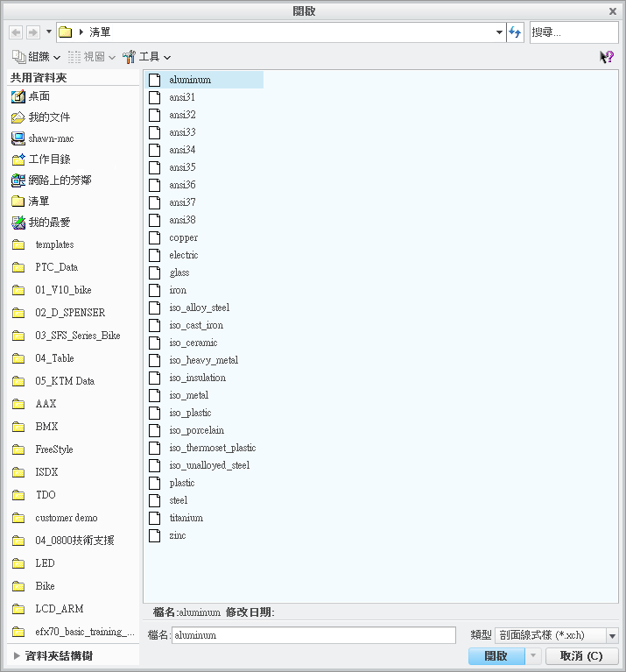The height and width of the screenshot is (672, 626).
Task: Select the iso_cast_iron file
Action: coord(196,325)
